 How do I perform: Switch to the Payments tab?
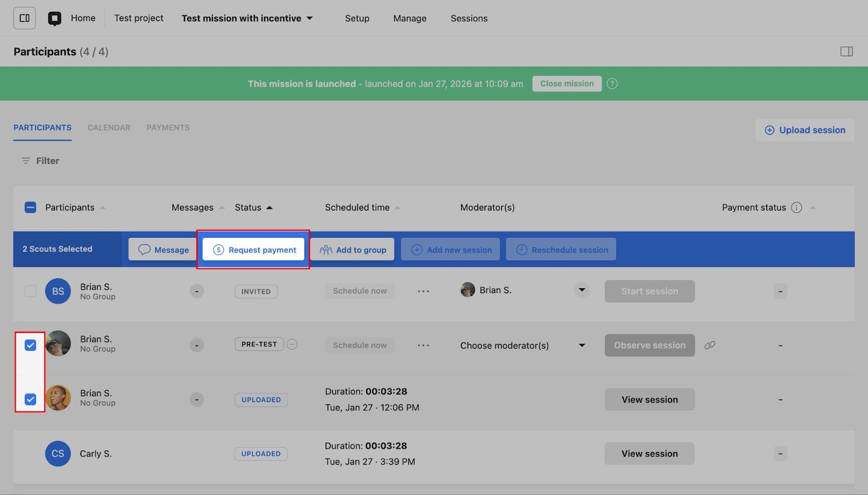168,128
